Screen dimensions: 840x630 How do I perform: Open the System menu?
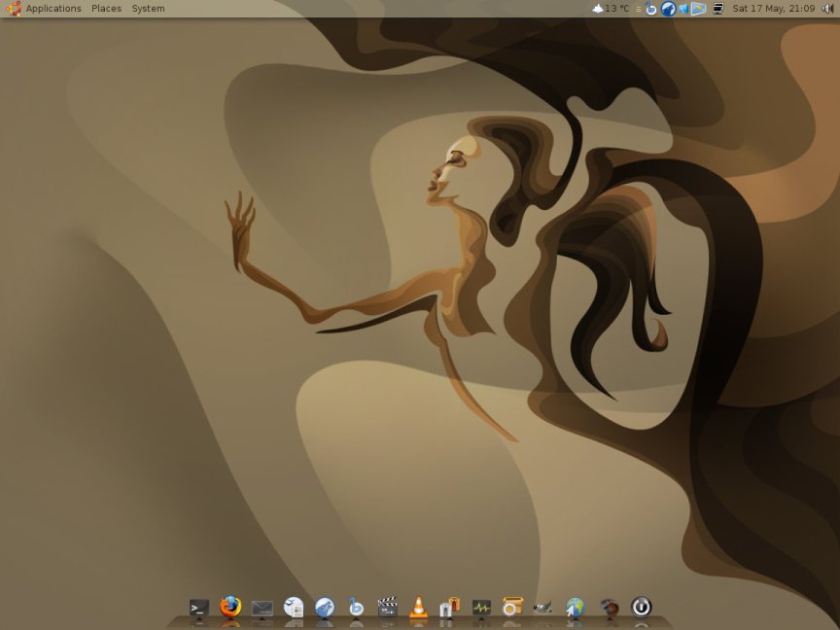coord(149,9)
